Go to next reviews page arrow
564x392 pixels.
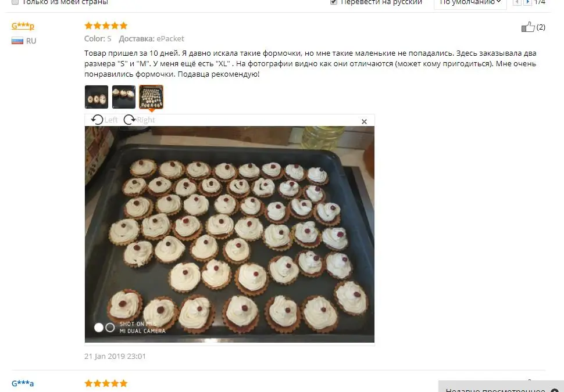[527, 2]
